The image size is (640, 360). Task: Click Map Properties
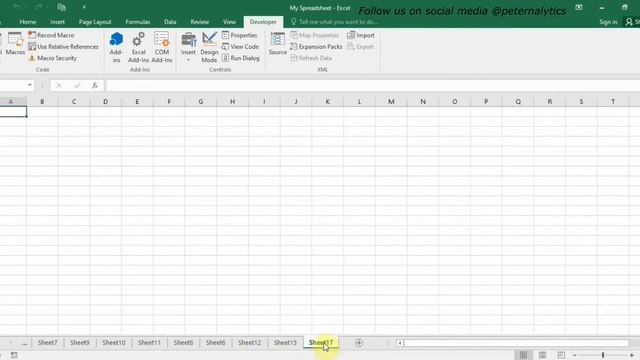click(x=315, y=36)
